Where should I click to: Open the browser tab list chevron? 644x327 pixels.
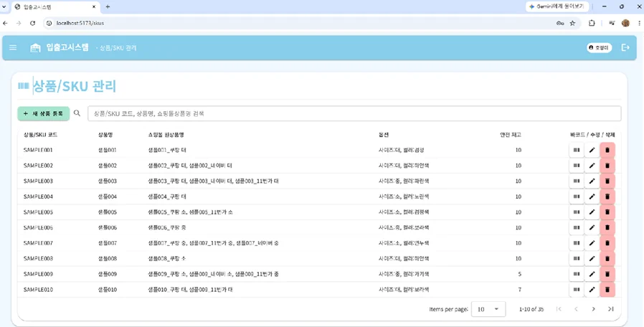click(4, 6)
